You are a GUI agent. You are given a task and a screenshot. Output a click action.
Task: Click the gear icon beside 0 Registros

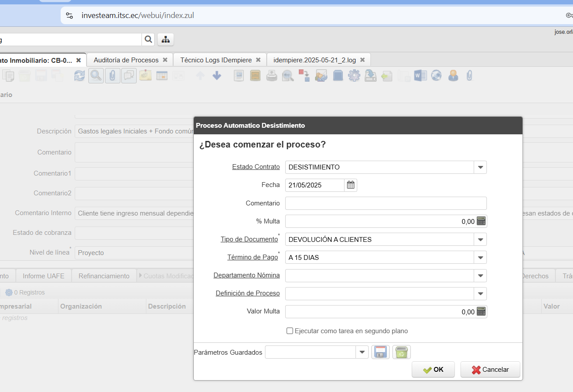click(x=9, y=292)
